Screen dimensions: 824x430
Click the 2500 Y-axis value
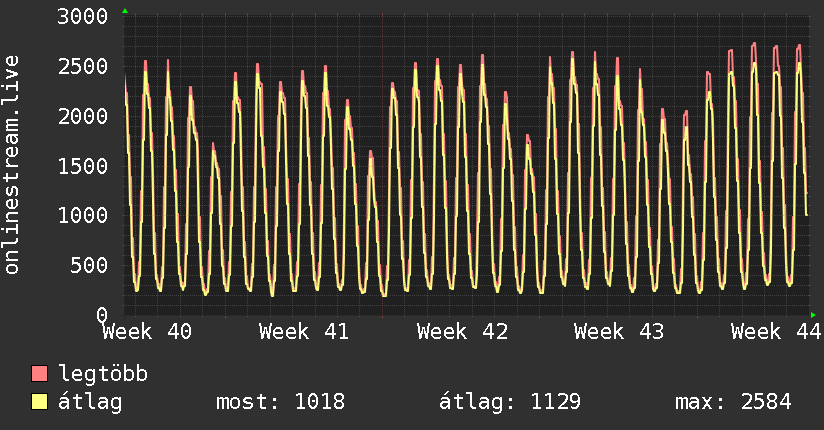click(83, 66)
